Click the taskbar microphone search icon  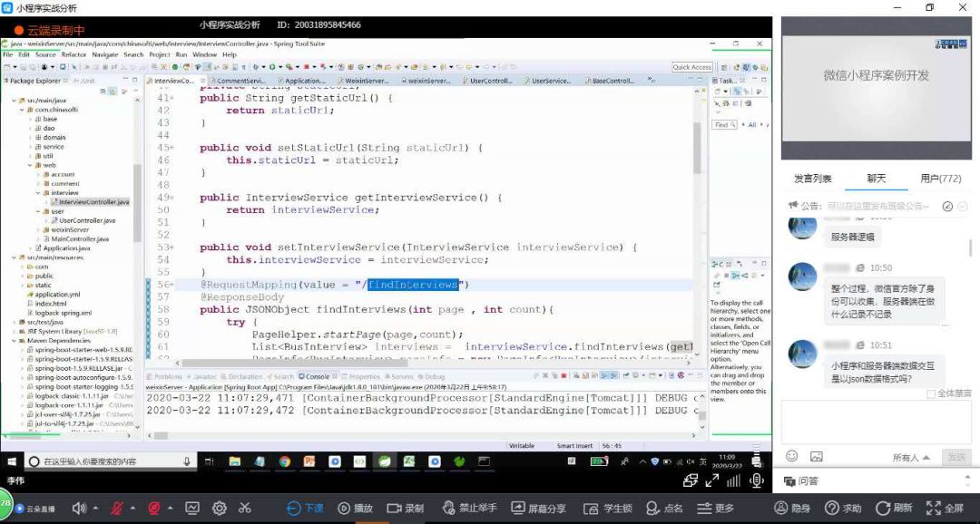(186, 461)
